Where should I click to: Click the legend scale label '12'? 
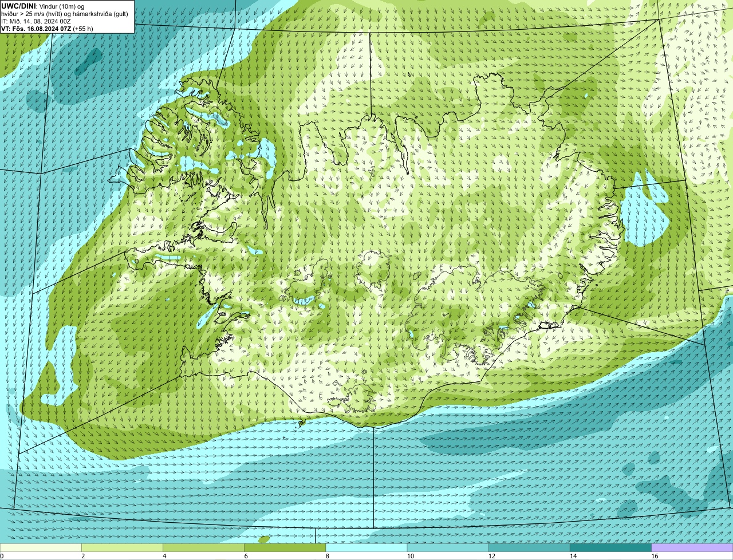(492, 556)
